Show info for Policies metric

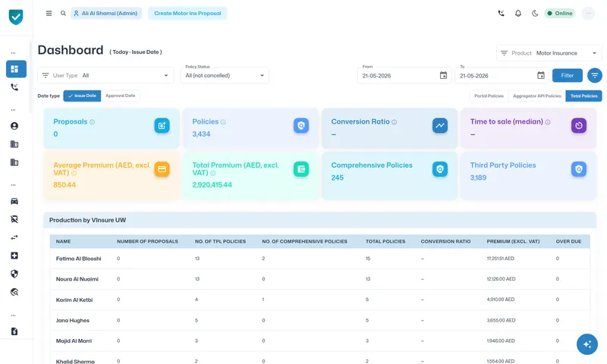(223, 122)
